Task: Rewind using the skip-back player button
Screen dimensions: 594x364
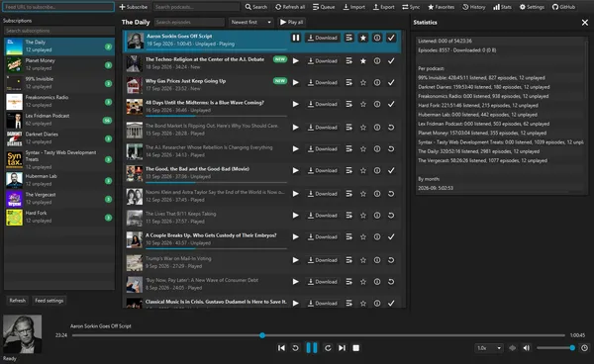Action: (x=295, y=348)
